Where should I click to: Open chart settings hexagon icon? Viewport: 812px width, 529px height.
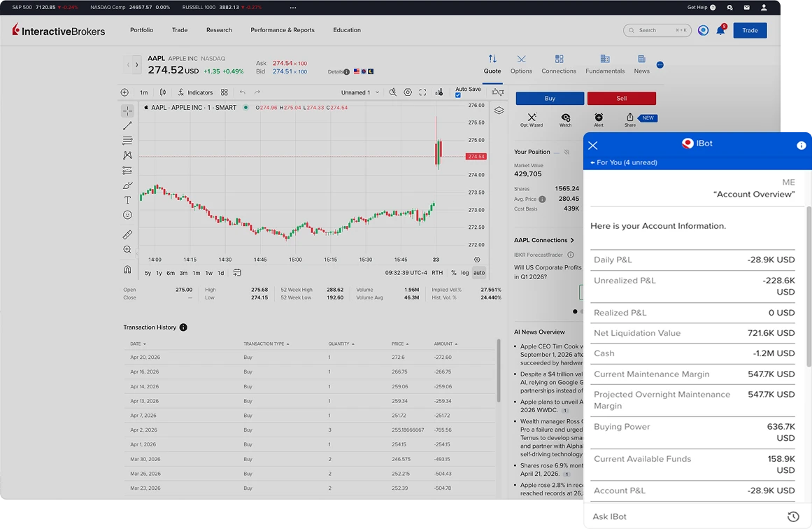[x=408, y=92]
